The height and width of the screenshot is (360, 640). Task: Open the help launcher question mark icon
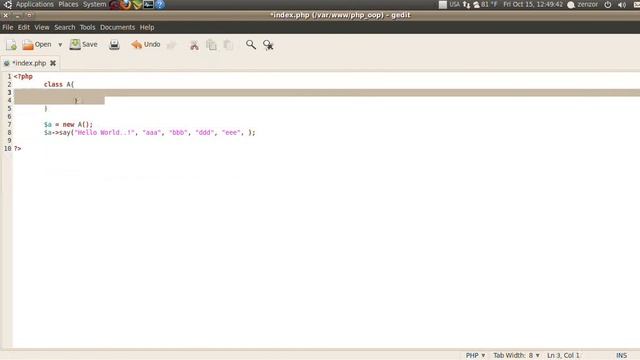click(160, 4)
